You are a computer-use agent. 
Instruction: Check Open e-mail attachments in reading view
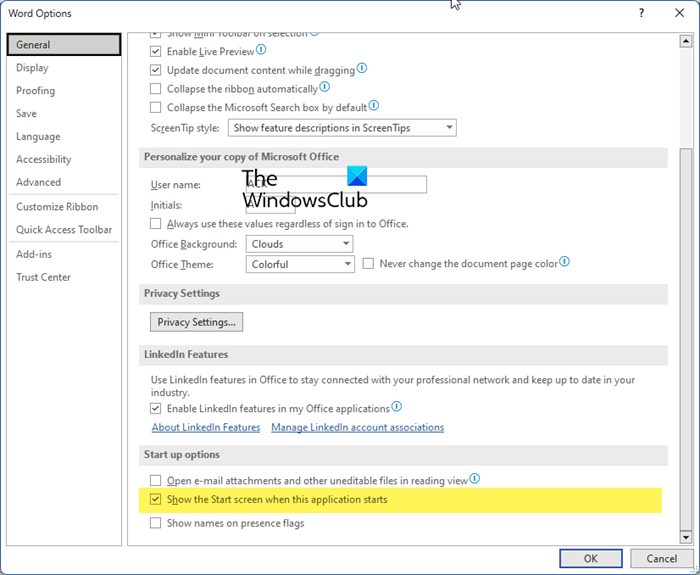coord(155,481)
